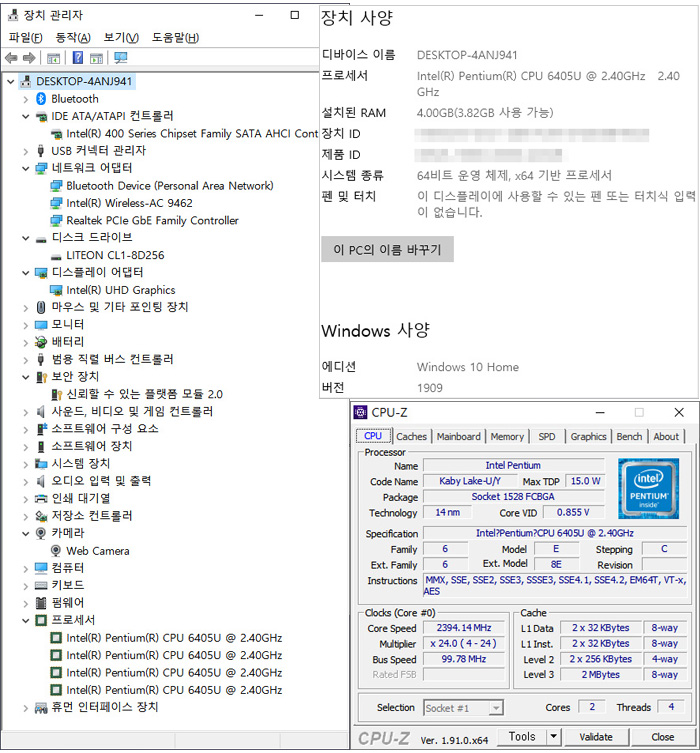Image resolution: width=700 pixels, height=753 pixels.
Task: Open the 파일(F) menu
Action: pyautogui.click(x=25, y=37)
